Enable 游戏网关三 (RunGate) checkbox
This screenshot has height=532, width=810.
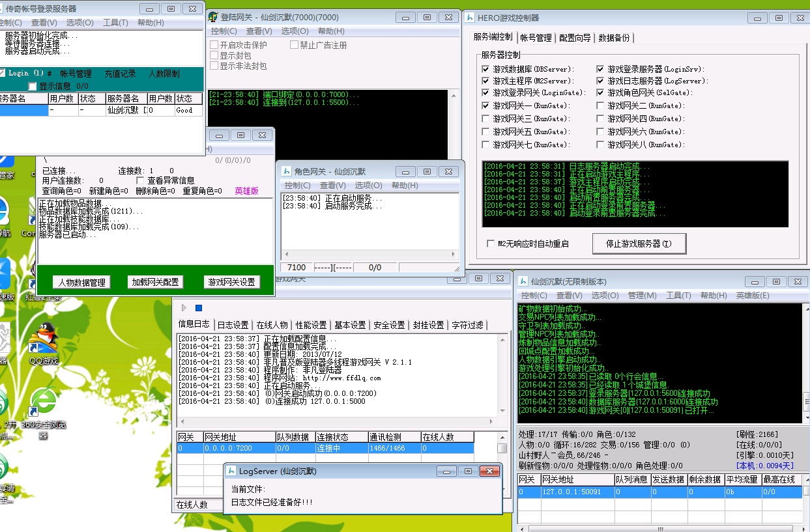(x=485, y=119)
